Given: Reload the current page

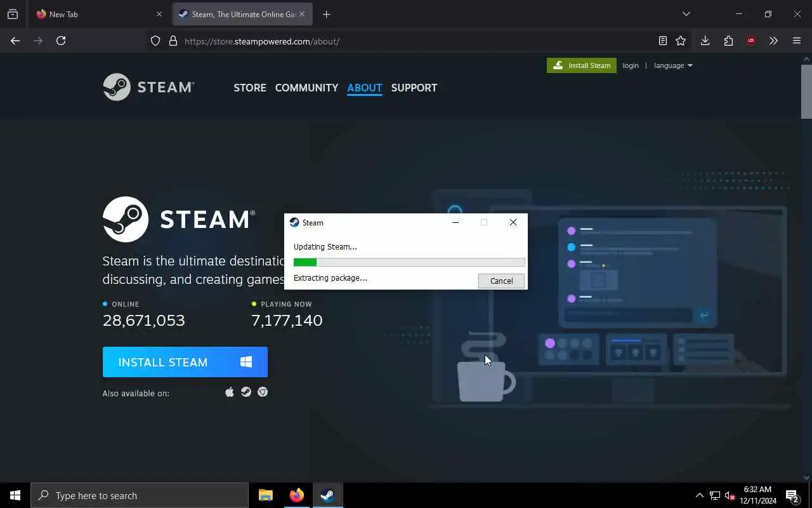Looking at the screenshot, I should pos(61,41).
